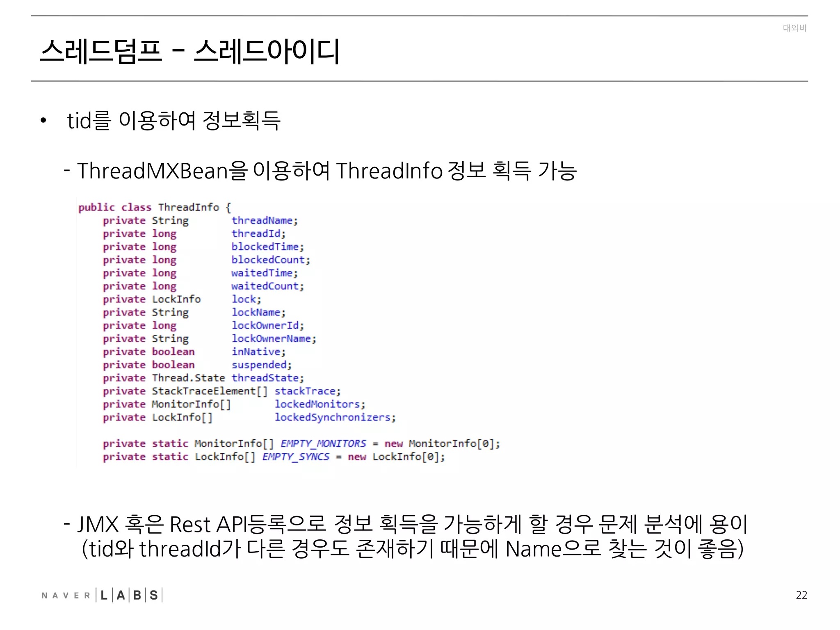Click the EMPTY_MONITORS static declaration
The width and height of the screenshot is (840, 630).
pyautogui.click(x=301, y=444)
